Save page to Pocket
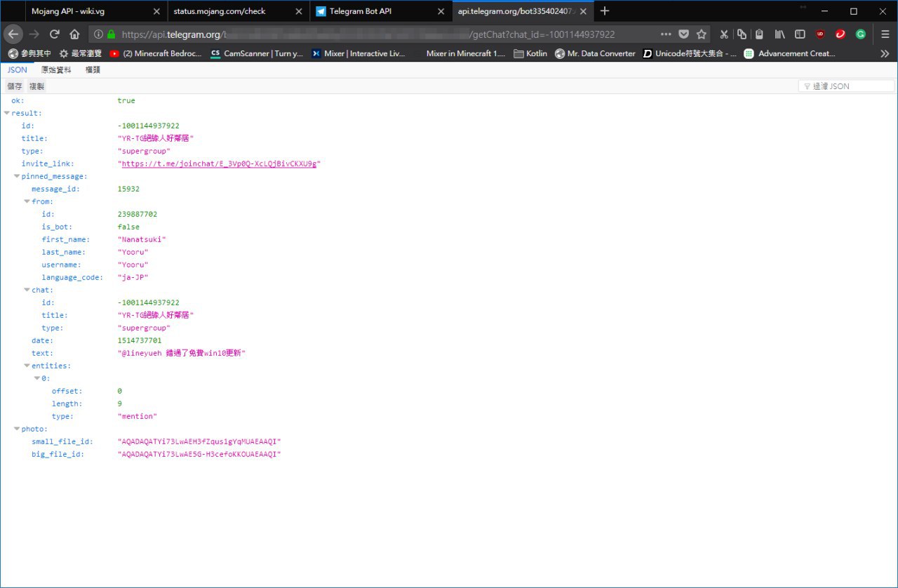This screenshot has height=588, width=898. click(x=683, y=34)
